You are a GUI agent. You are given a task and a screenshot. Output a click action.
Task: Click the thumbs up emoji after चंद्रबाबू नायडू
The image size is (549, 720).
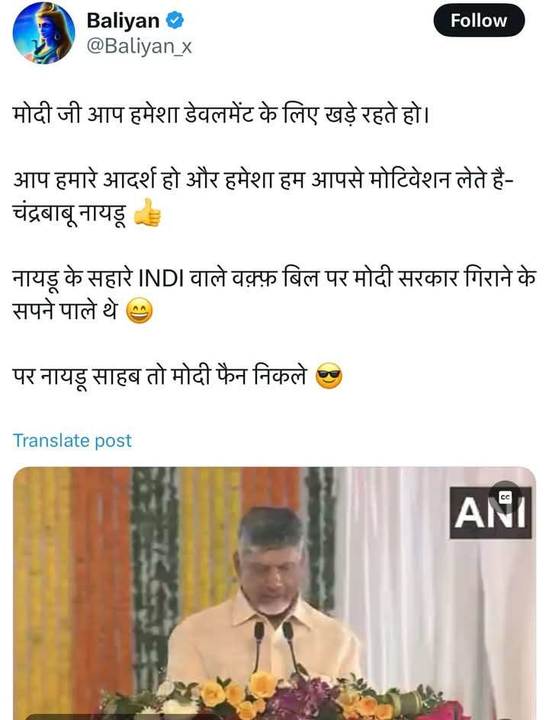147,213
